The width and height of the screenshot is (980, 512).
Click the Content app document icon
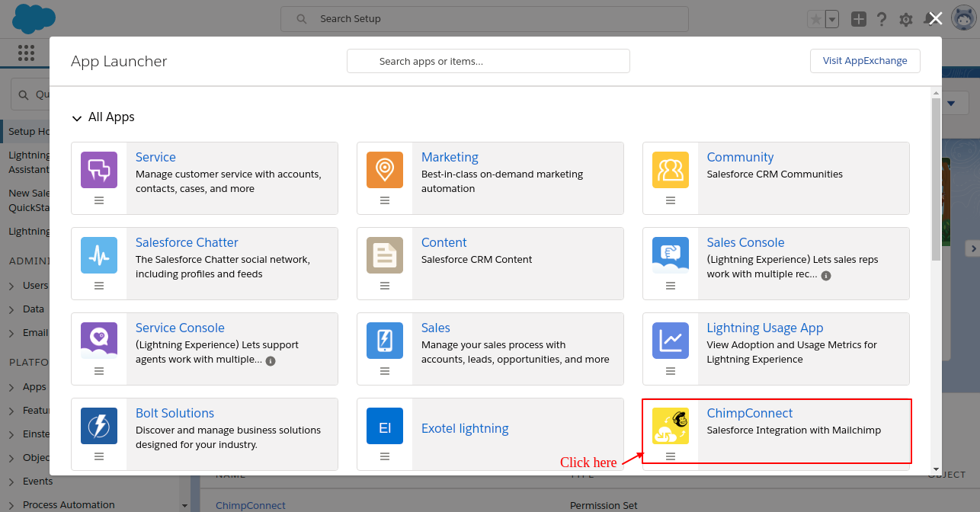pyautogui.click(x=385, y=255)
